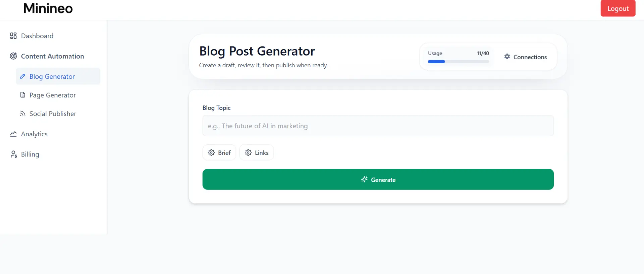This screenshot has height=274, width=644.
Task: Focus the Blog Topic input field
Action: 378,126
